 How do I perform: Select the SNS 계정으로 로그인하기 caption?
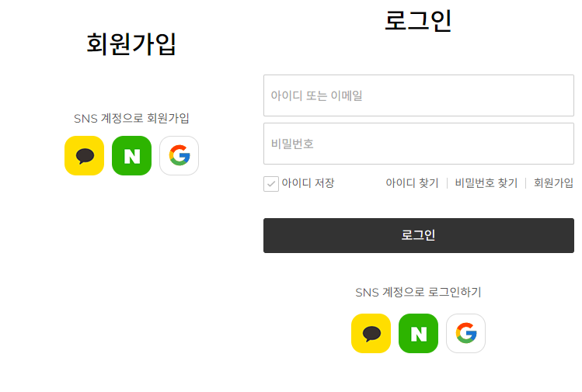pos(418,292)
